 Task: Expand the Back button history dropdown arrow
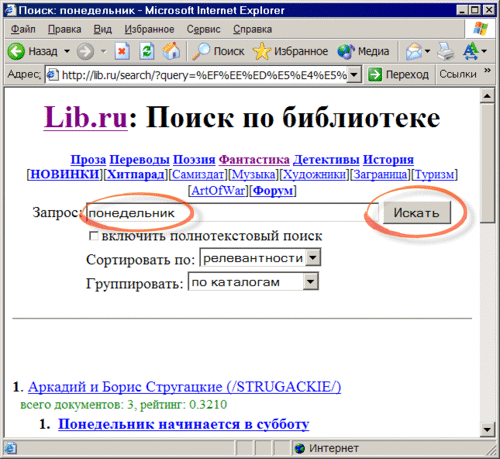point(67,51)
